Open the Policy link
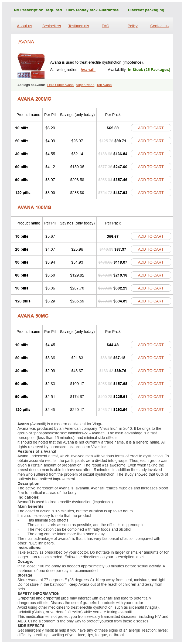Viewport: 184px width, 644px height. [x=132, y=26]
